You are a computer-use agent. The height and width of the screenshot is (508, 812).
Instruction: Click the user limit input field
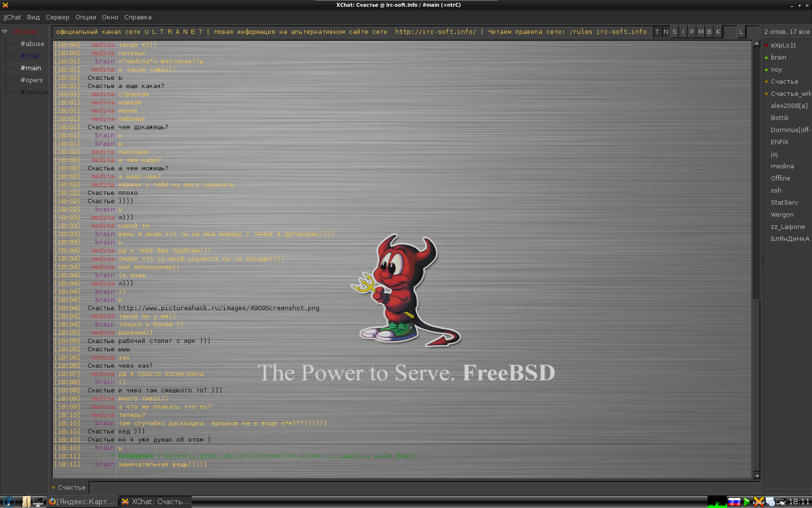[753, 32]
